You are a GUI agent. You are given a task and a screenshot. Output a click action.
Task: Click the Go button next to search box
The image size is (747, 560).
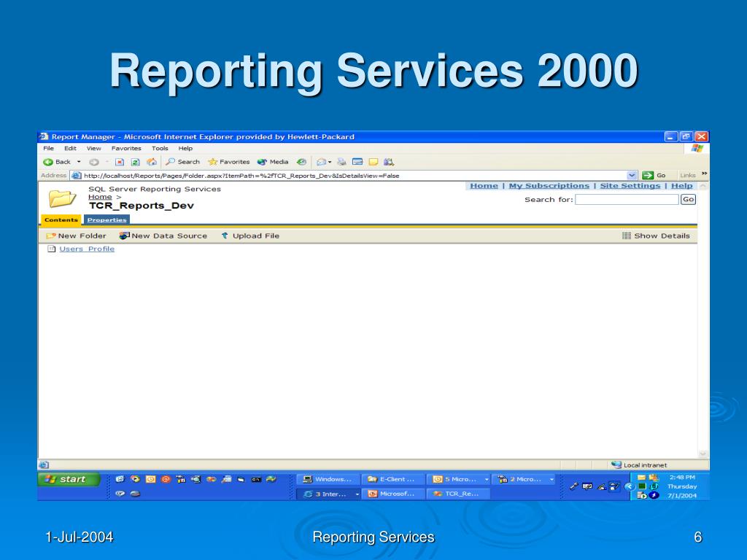pyautogui.click(x=688, y=200)
